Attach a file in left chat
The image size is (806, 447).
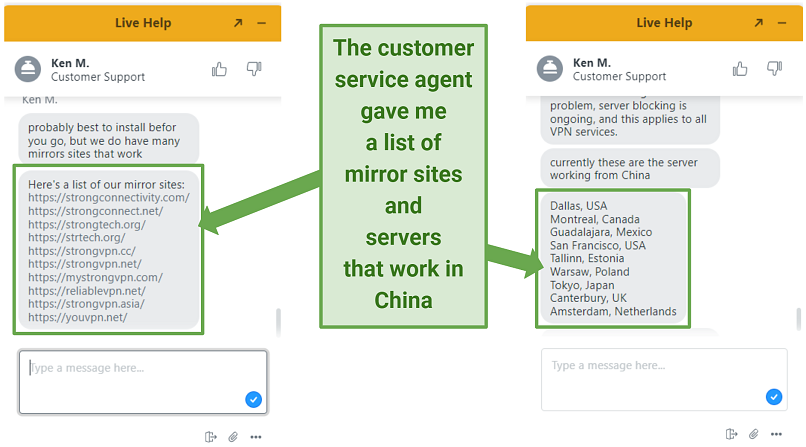tap(233, 437)
